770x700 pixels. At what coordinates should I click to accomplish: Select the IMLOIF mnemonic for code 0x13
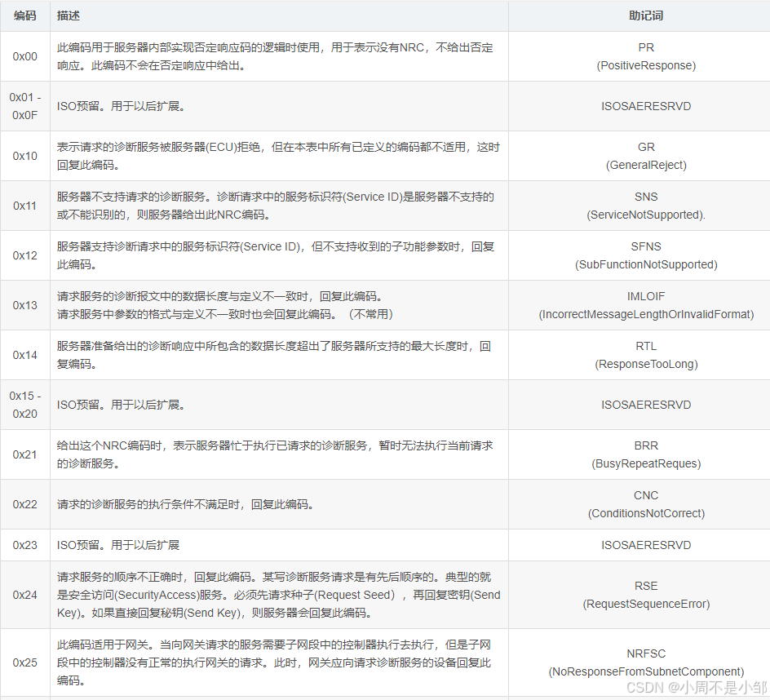[647, 304]
